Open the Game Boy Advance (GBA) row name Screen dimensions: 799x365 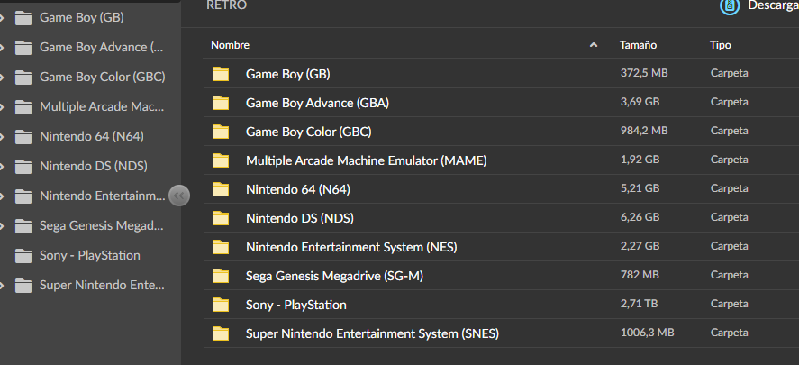pos(317,103)
